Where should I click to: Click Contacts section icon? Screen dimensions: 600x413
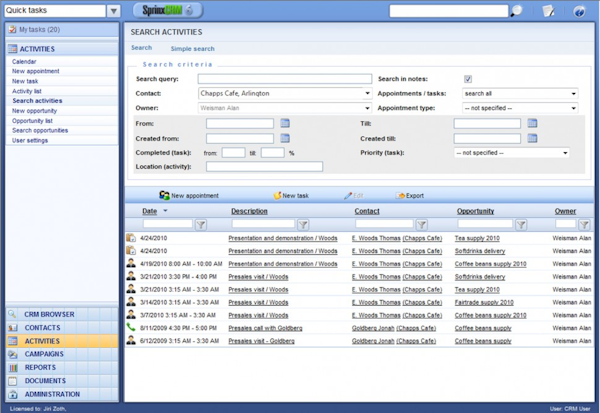tap(13, 328)
